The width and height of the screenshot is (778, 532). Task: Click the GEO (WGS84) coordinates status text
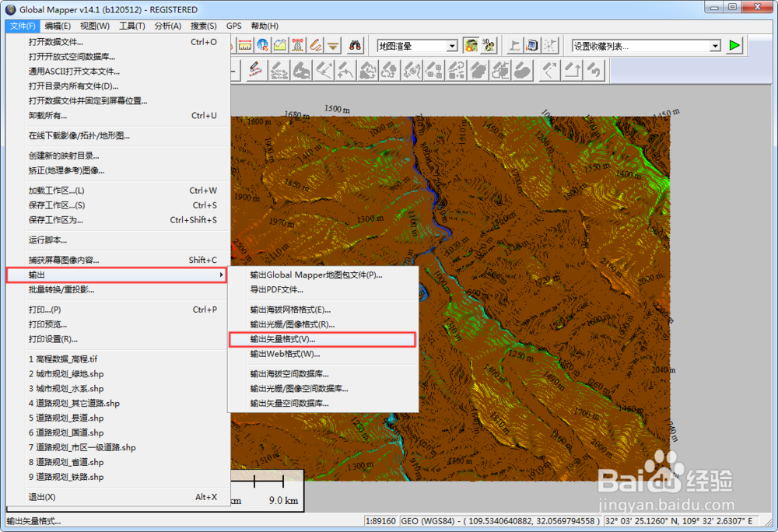click(500, 521)
